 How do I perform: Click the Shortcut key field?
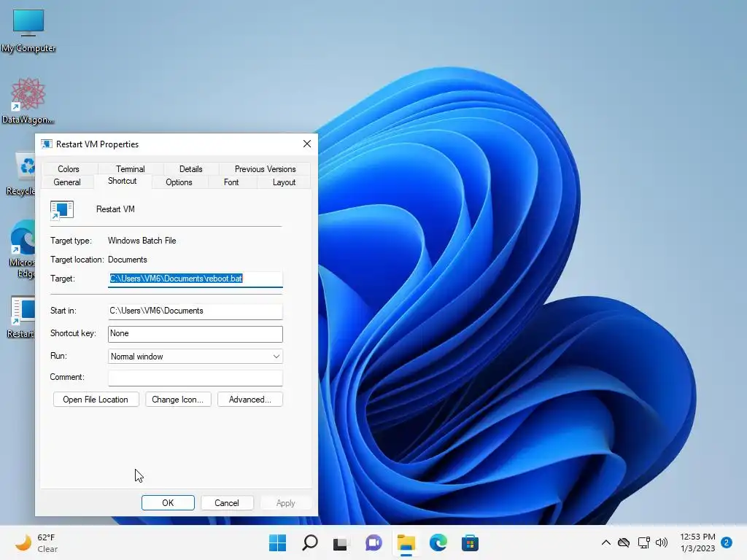pos(196,334)
